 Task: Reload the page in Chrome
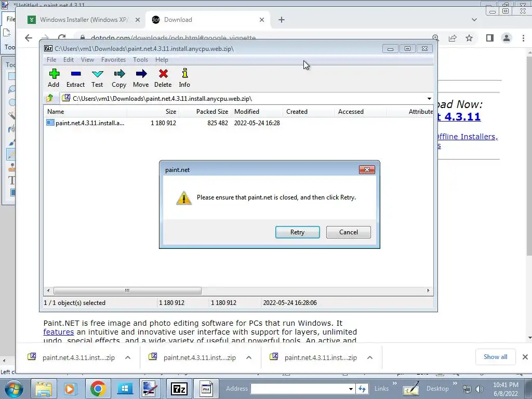(x=62, y=37)
